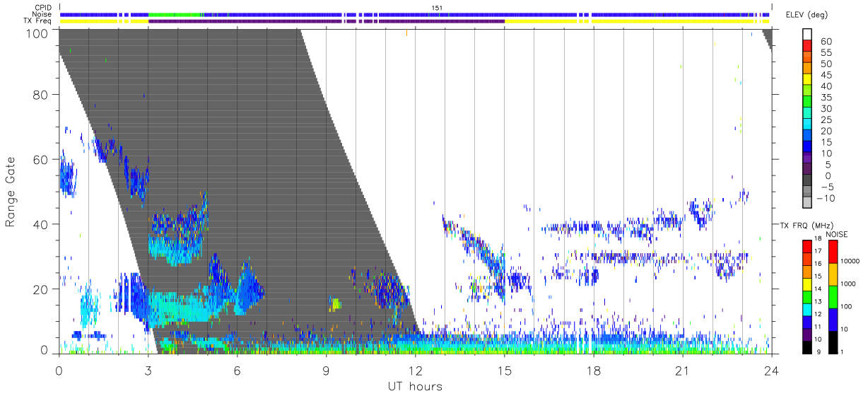This screenshot has width=868, height=401.
Task: Pick the cyan TX FRQ swatch between 12 and 13
Action: pyautogui.click(x=807, y=308)
